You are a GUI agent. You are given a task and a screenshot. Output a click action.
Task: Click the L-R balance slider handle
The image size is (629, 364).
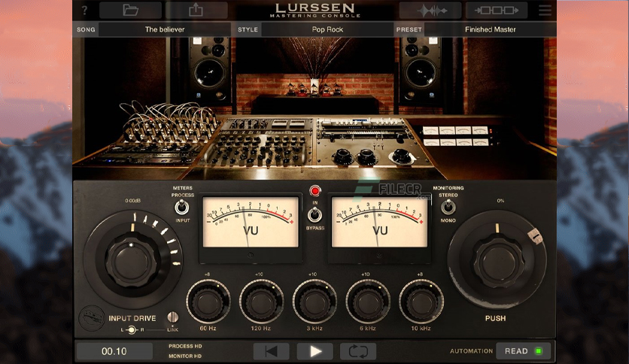131,330
